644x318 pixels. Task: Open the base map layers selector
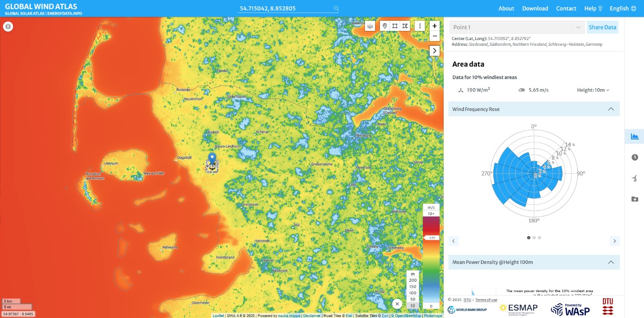point(370,26)
